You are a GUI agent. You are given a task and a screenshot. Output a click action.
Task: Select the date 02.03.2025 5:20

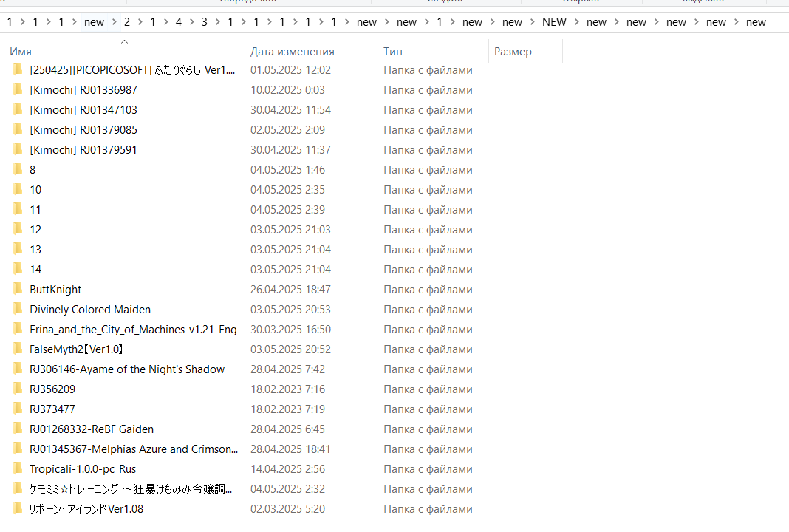288,509
